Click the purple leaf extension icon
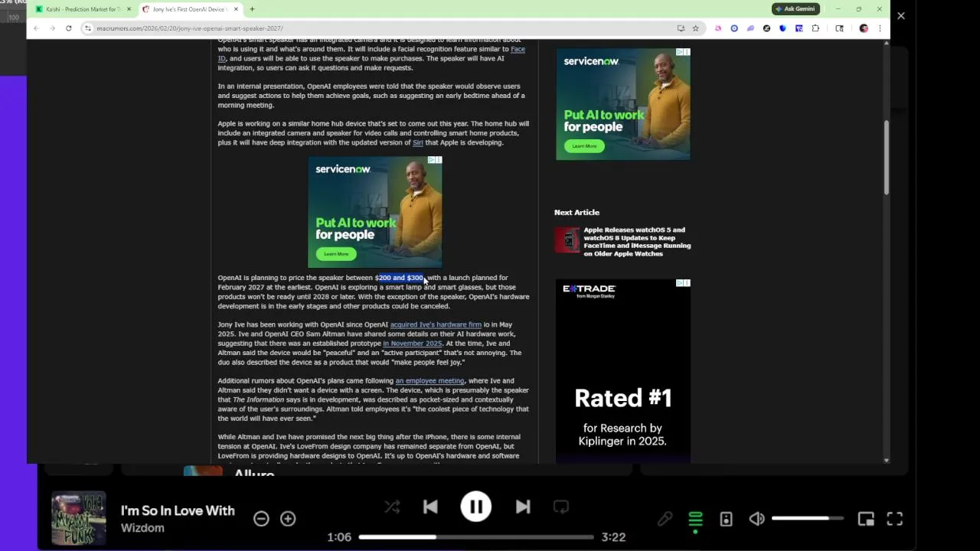The width and height of the screenshot is (980, 551). [x=750, y=28]
